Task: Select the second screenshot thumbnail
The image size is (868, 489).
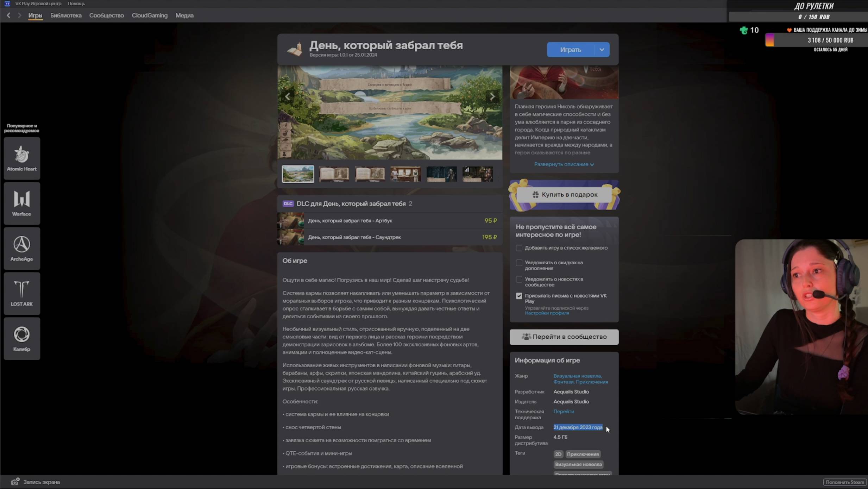Action: 334,174
